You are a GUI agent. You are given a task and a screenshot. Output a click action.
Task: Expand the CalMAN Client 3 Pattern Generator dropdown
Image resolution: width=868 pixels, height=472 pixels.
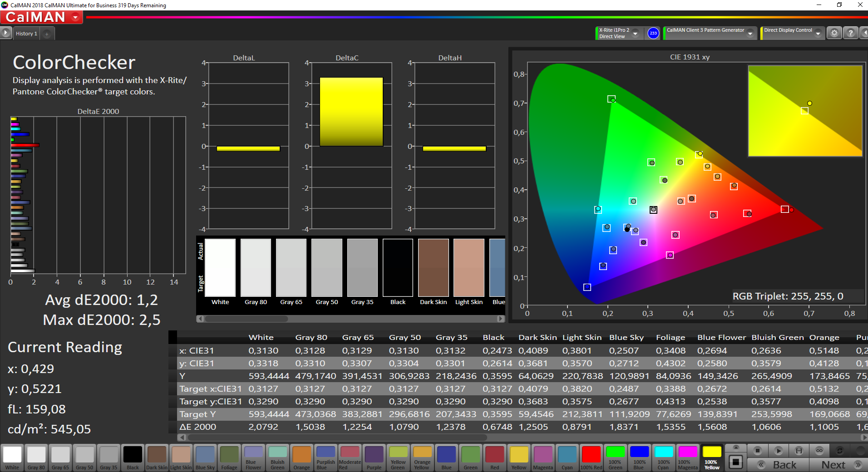coord(750,33)
